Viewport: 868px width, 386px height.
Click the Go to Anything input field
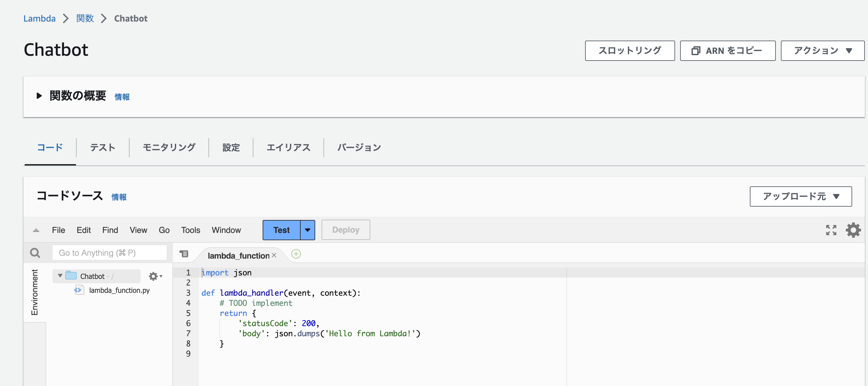109,253
